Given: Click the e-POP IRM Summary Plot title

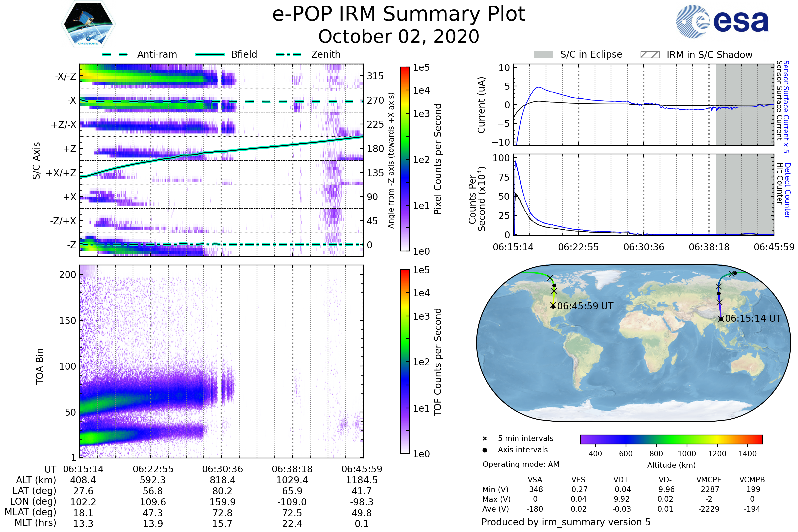Looking at the screenshot, I should click(399, 14).
